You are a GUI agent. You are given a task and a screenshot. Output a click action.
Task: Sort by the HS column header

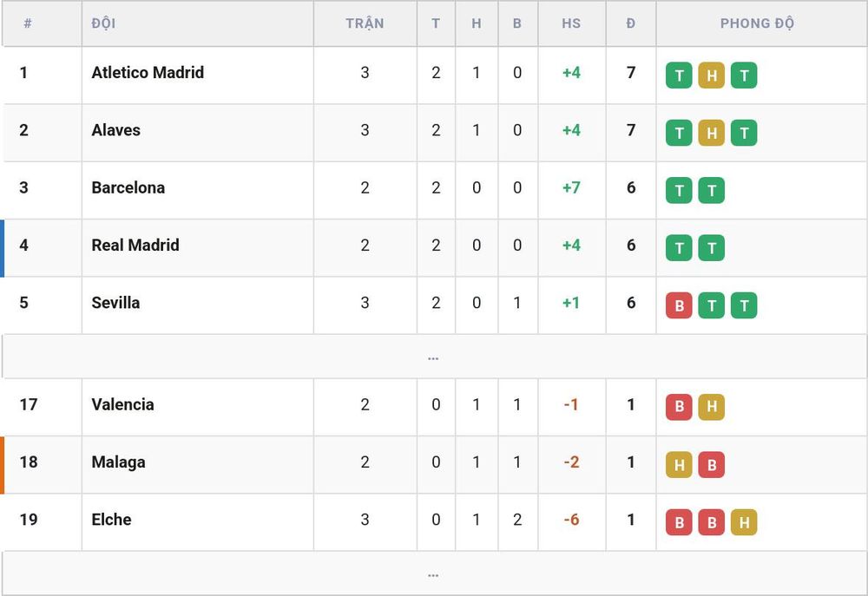[x=571, y=23]
